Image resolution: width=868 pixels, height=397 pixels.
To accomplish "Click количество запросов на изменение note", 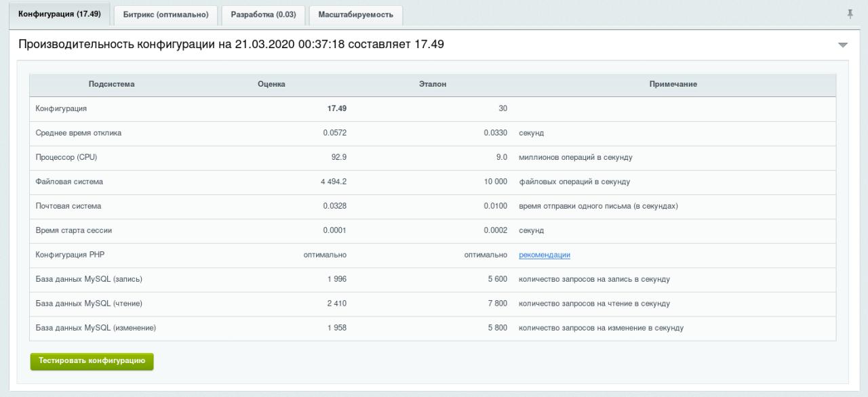I will pyautogui.click(x=601, y=328).
